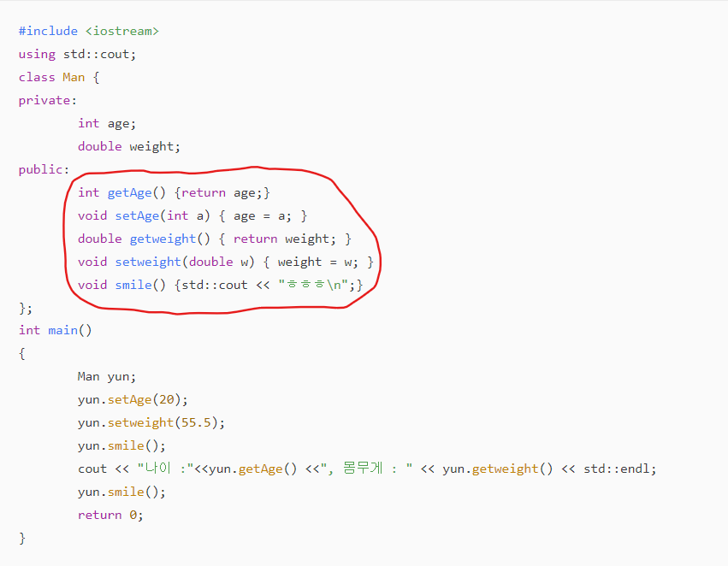Click the 'public:' access specifier
This screenshot has height=566, width=728.
[44, 170]
